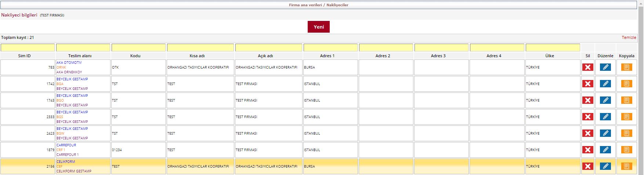644x175 pixels.
Task: Delete the row with Sim ID 2333
Action: (587, 117)
